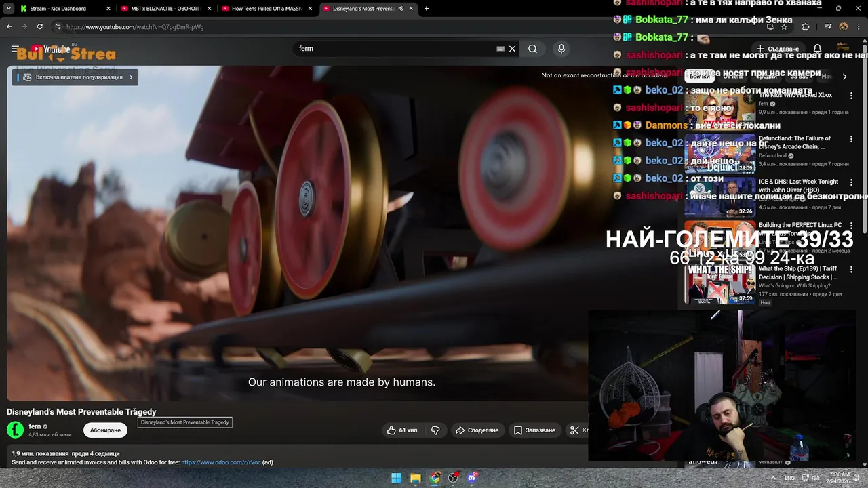Expand the paid promotion notice chevron
The height and width of the screenshot is (488, 868).
131,77
